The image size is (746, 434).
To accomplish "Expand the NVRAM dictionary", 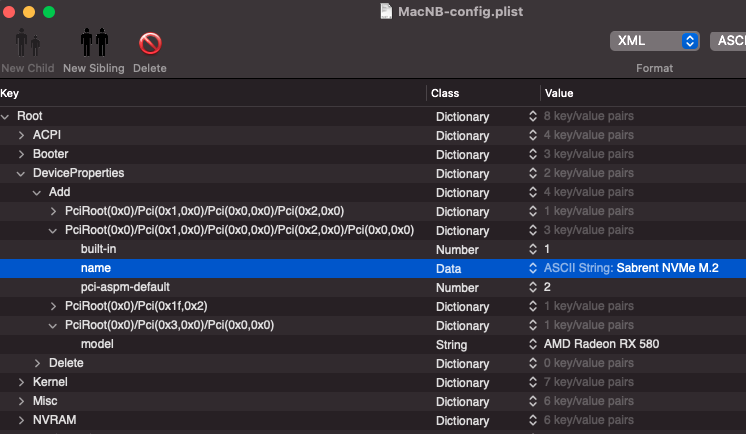I will click(22, 420).
